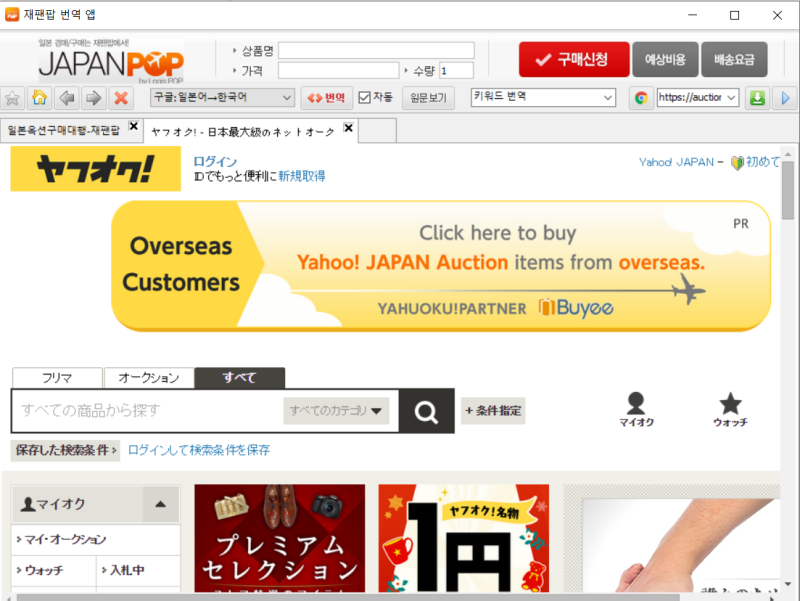The image size is (800, 601).
Task: Open page in Chrome browser icon
Action: click(x=641, y=98)
